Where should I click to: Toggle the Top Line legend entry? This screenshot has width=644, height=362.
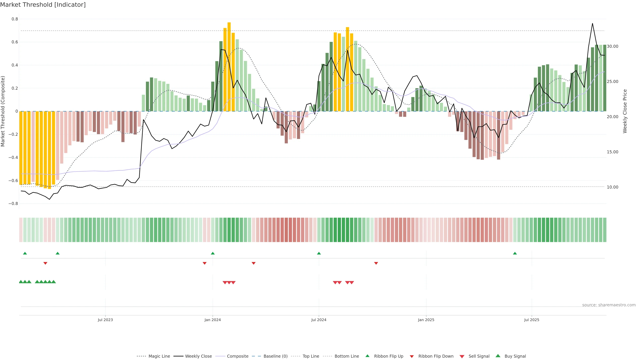pos(311,356)
